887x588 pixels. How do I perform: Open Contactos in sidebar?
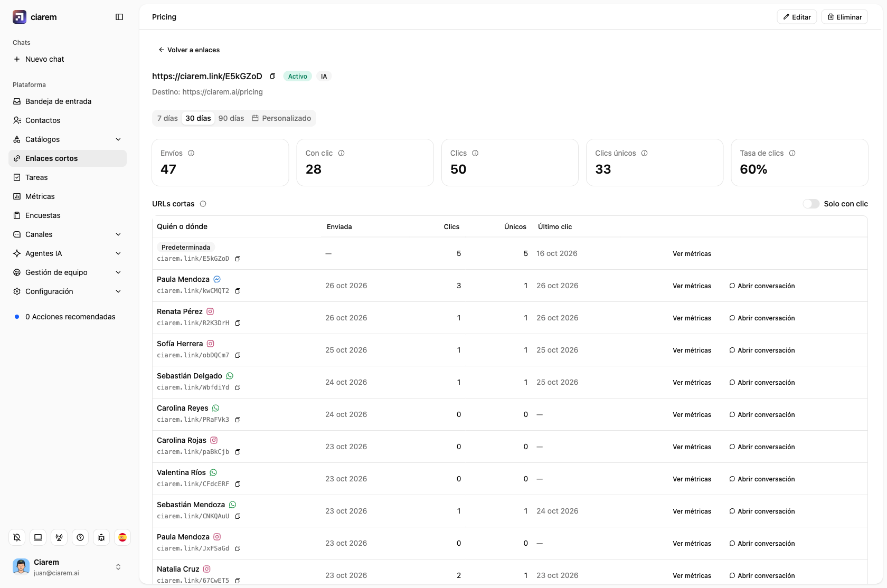pyautogui.click(x=68, y=120)
